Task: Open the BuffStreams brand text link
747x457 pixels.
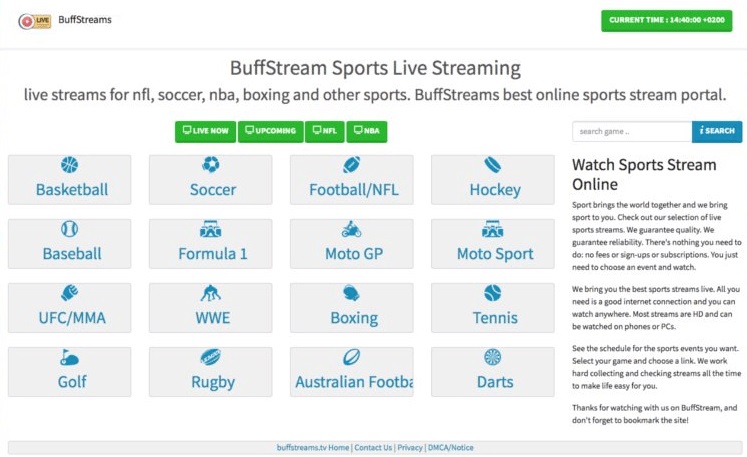Action: click(85, 20)
